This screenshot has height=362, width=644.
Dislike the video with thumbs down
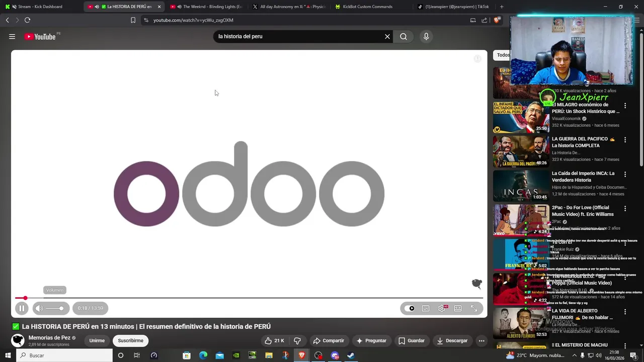pyautogui.click(x=297, y=341)
